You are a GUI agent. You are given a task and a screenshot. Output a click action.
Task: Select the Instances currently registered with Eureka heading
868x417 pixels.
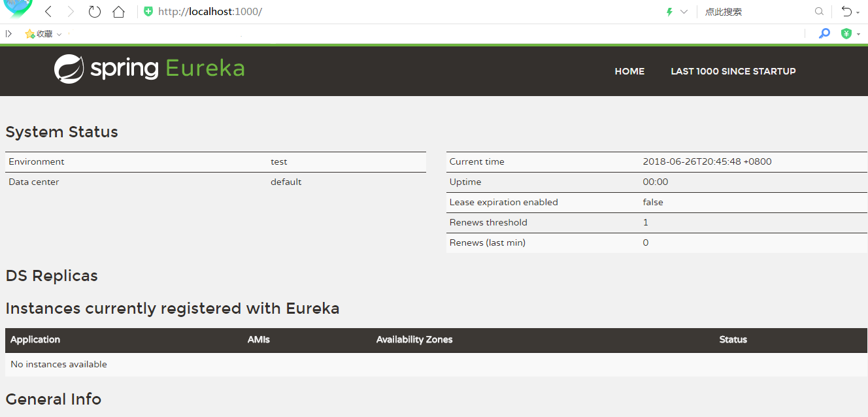[x=173, y=309]
